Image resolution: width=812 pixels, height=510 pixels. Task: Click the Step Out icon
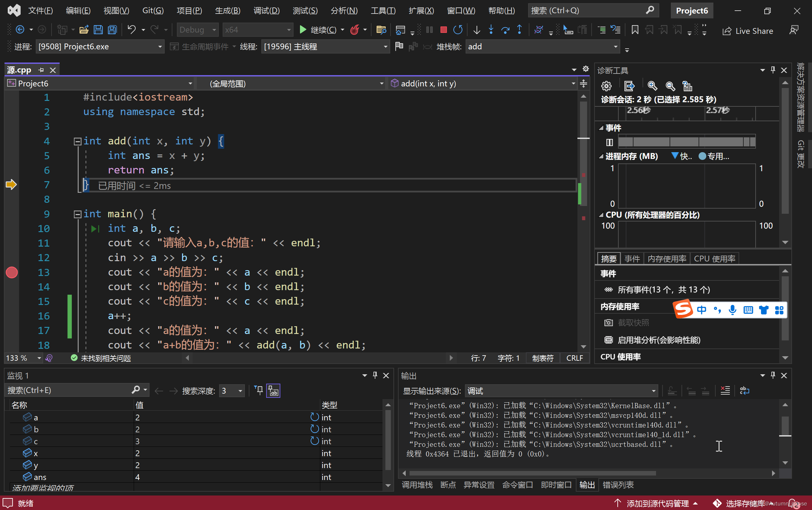(519, 30)
